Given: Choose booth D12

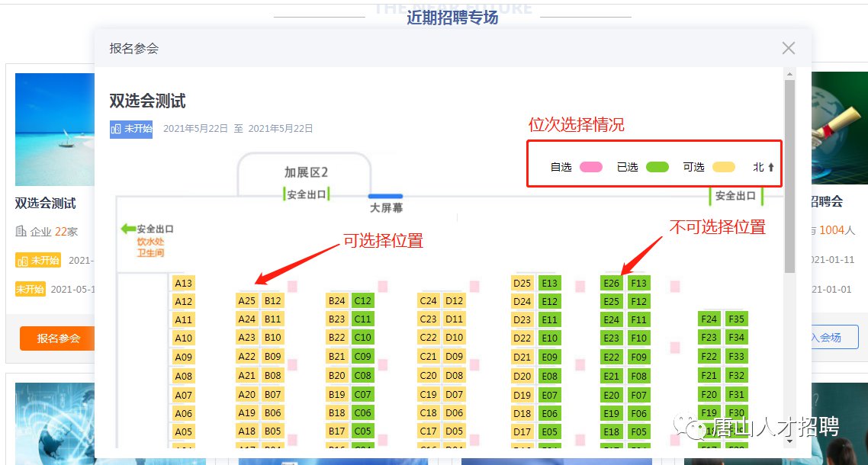Looking at the screenshot, I should coord(454,300).
